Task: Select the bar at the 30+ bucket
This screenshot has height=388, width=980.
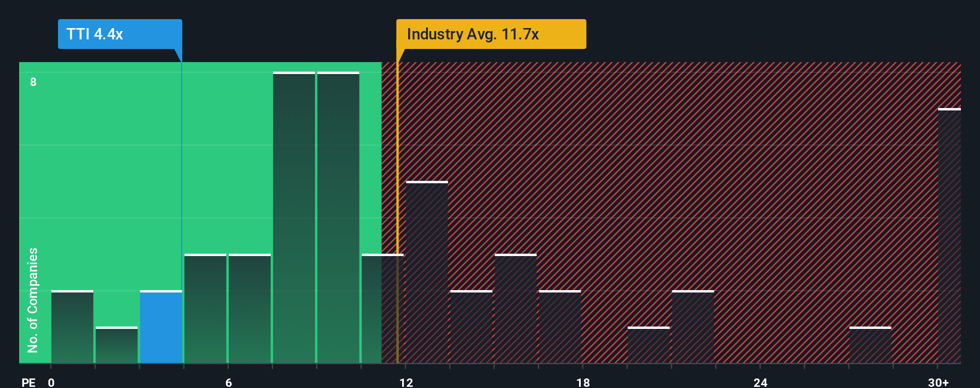Action: tap(950, 236)
